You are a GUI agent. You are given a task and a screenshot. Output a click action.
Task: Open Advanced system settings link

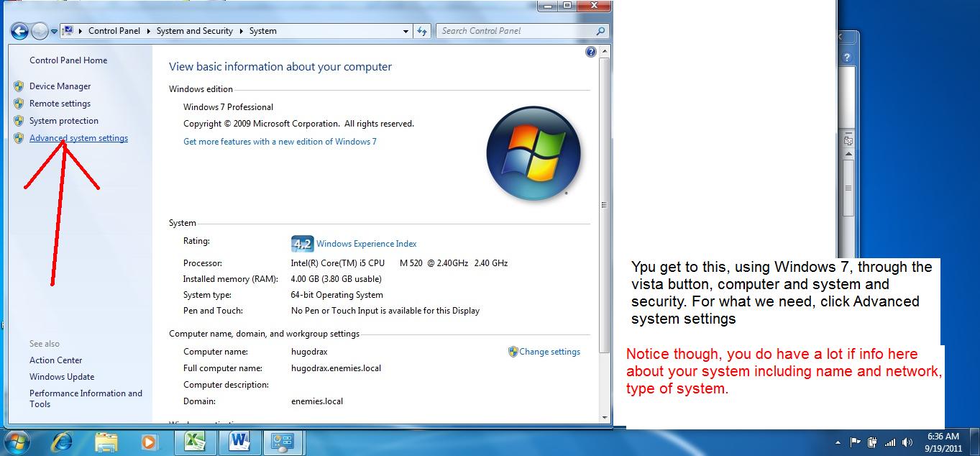pos(78,138)
